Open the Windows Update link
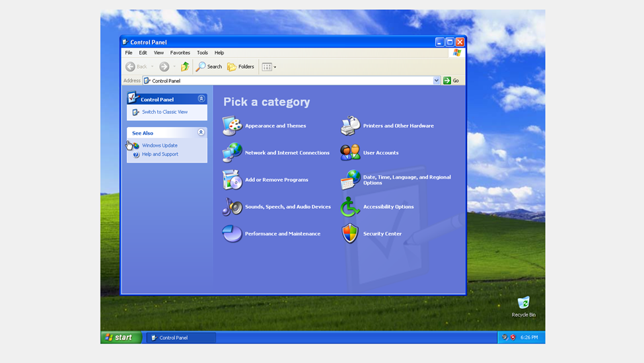This screenshot has width=644, height=363. (159, 145)
